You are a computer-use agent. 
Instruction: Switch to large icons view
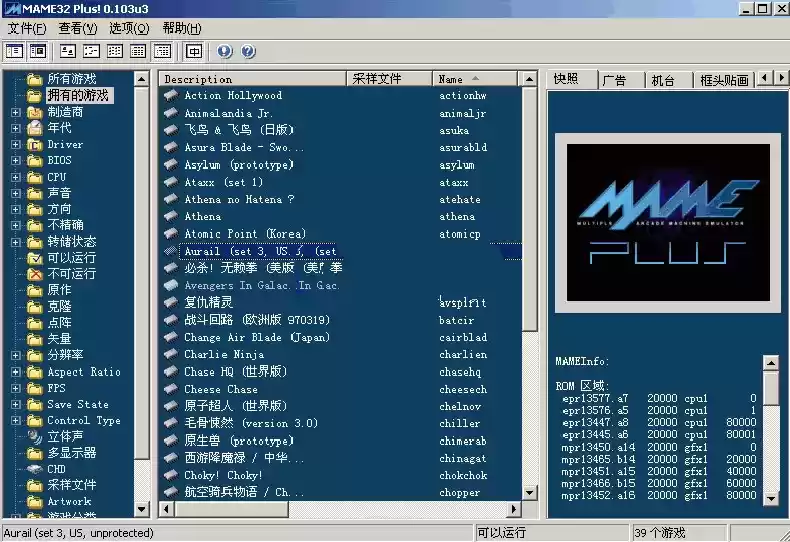(x=68, y=51)
